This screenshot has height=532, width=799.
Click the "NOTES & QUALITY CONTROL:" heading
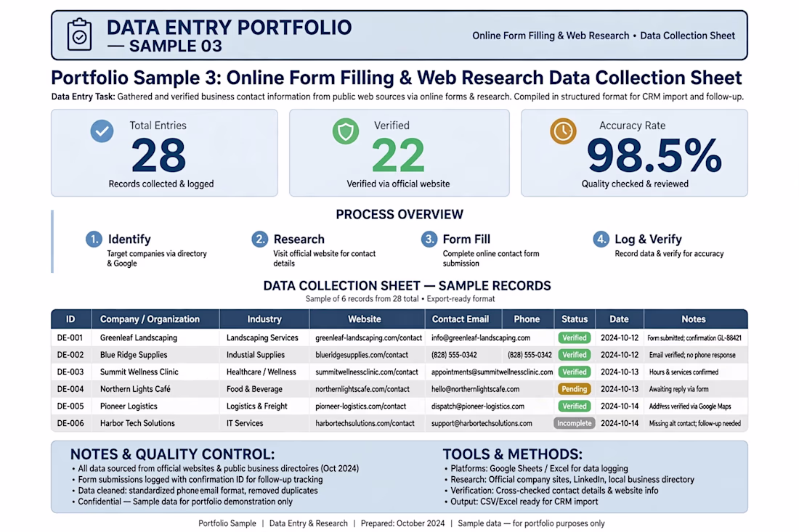172,454
